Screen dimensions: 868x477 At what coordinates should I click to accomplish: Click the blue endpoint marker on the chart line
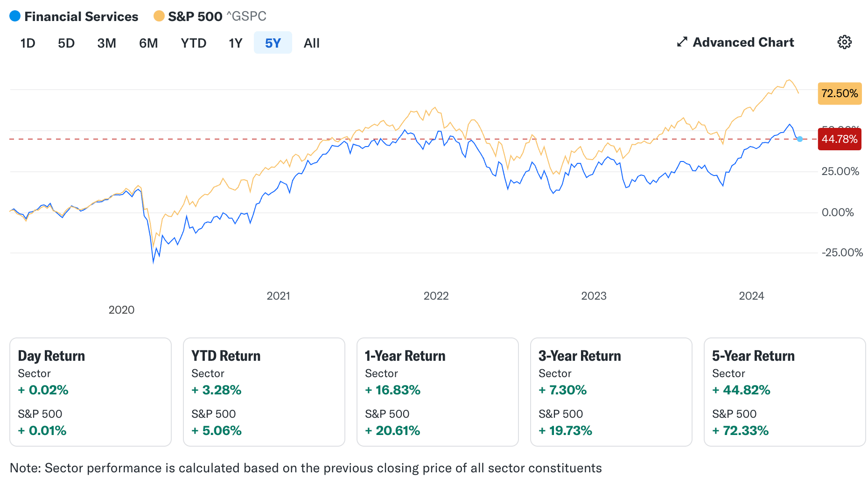(800, 139)
